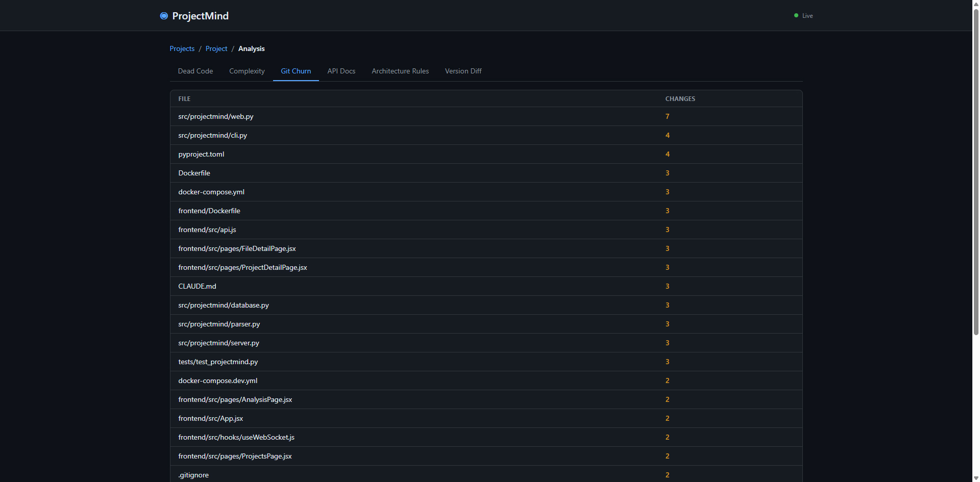Image resolution: width=980 pixels, height=482 pixels.
Task: Select the CLAUDE.md file row
Action: [197, 286]
